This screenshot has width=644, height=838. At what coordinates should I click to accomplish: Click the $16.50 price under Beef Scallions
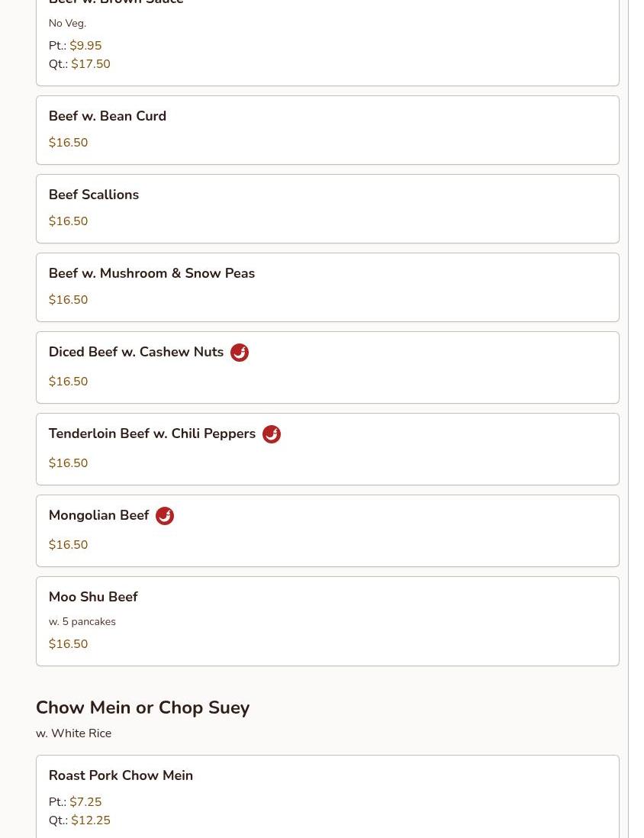(x=68, y=221)
